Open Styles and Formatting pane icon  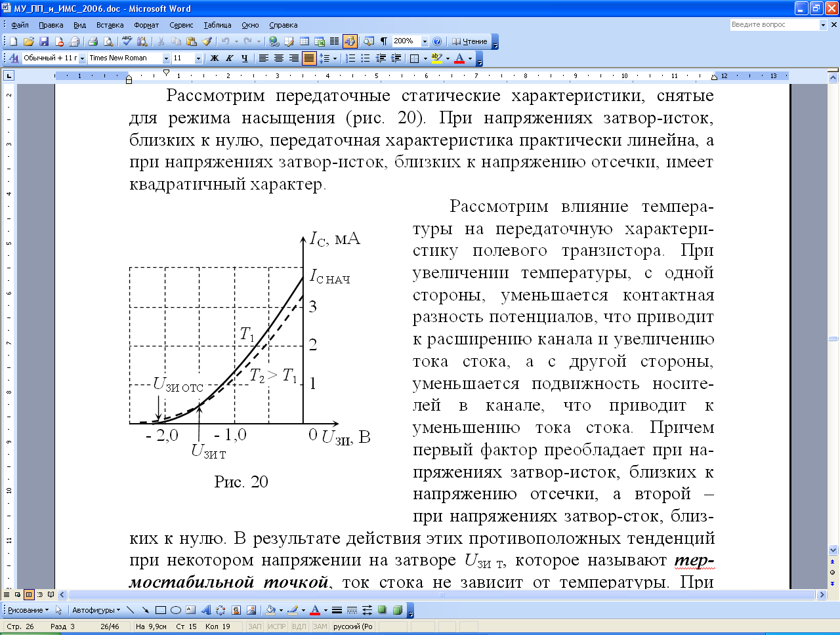click(14, 58)
